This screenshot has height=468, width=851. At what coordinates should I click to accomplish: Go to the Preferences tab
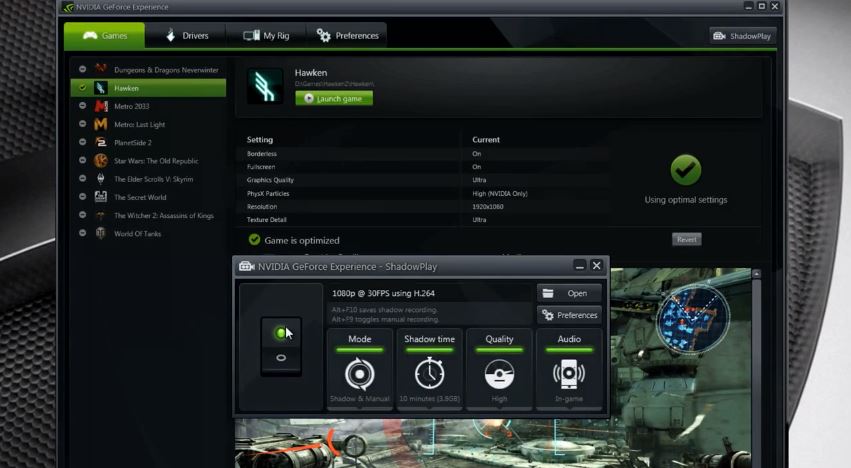(x=347, y=36)
